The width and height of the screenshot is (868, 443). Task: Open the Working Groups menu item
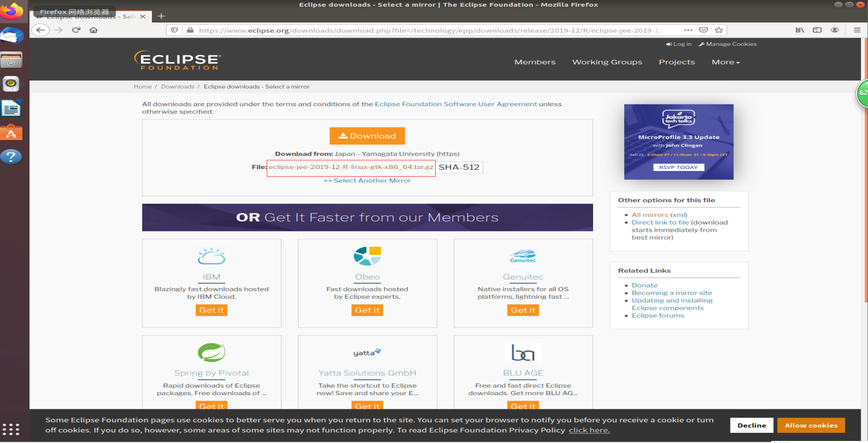pos(607,62)
